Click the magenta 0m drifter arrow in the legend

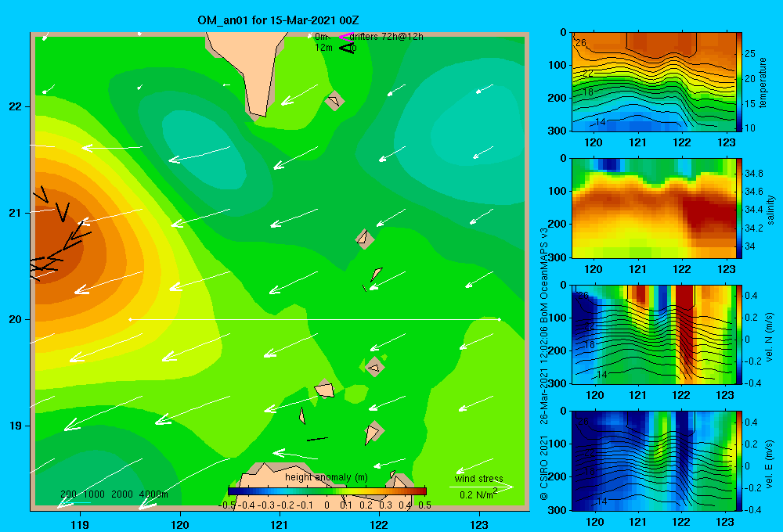345,37
